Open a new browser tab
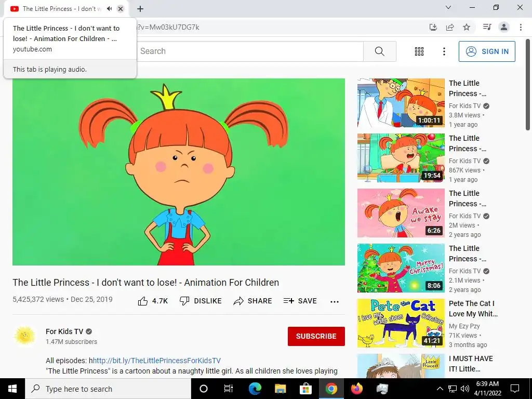The height and width of the screenshot is (399, 532). (140, 9)
